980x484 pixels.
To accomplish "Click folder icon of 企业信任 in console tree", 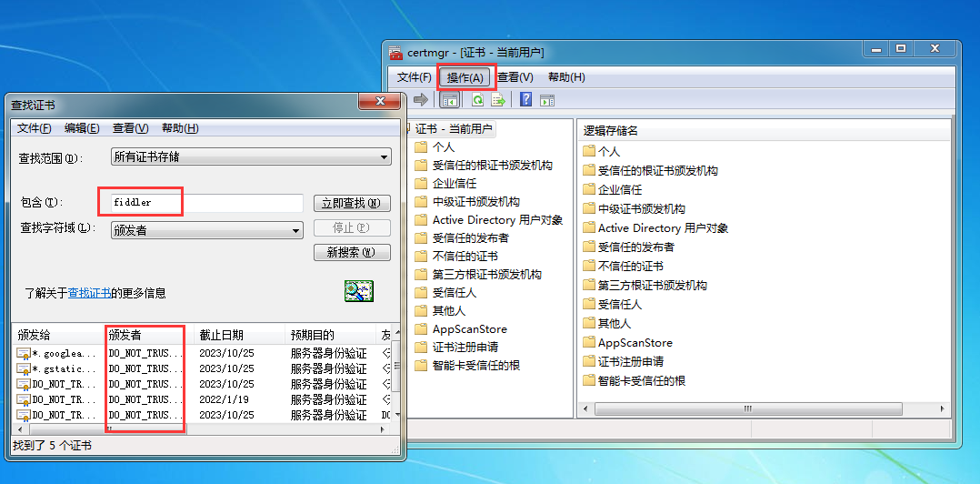I will 421,184.
